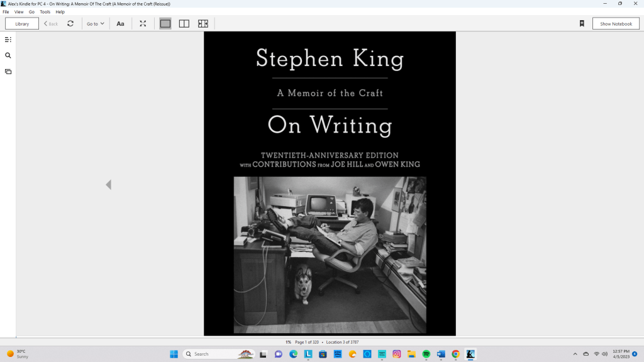The height and width of the screenshot is (362, 644).
Task: Click the sync/refresh icon in toolbar
Action: tap(70, 23)
